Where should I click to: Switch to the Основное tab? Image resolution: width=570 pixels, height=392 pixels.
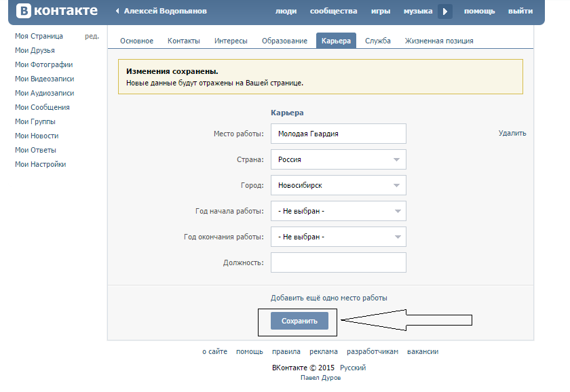pyautogui.click(x=136, y=41)
